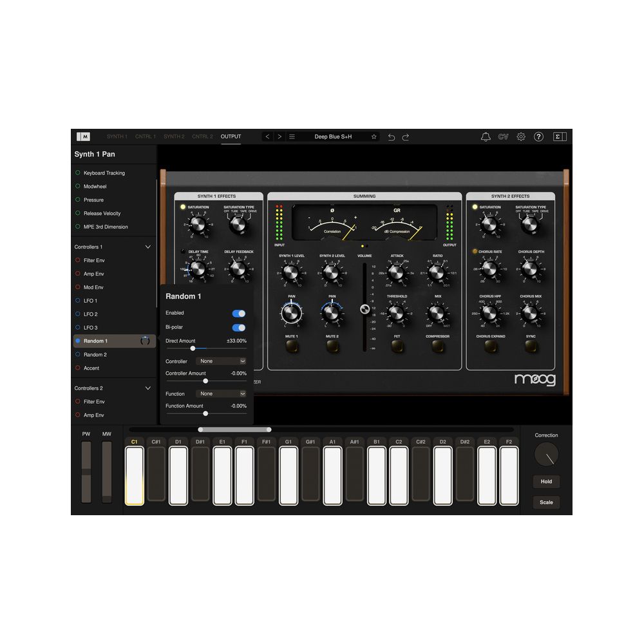Screen dimensions: 644x644
Task: Collapse the Controllers 1 section
Action: (148, 247)
